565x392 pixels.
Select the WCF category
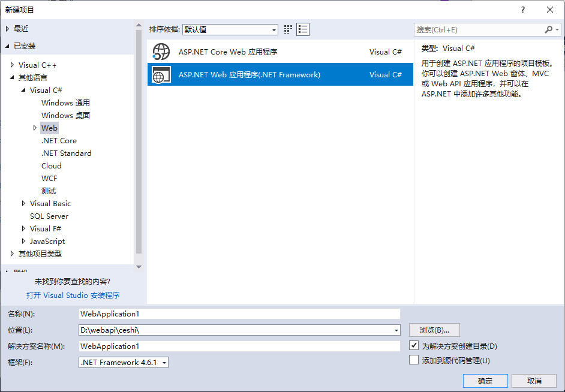click(x=49, y=178)
